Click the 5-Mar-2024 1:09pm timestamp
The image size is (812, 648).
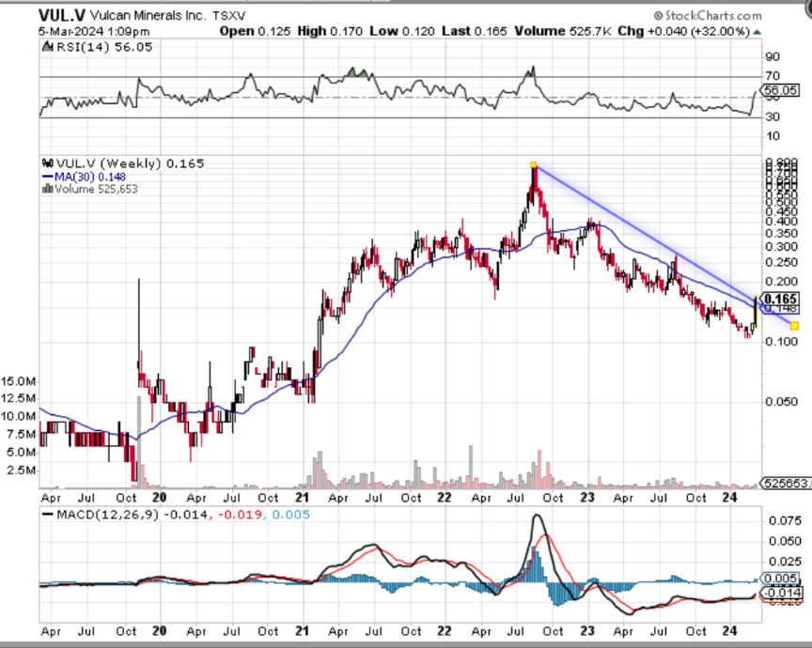coord(94,32)
